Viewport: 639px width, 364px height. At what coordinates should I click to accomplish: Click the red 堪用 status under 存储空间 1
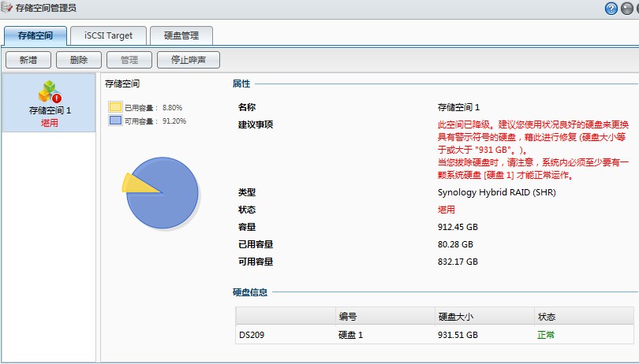50,123
